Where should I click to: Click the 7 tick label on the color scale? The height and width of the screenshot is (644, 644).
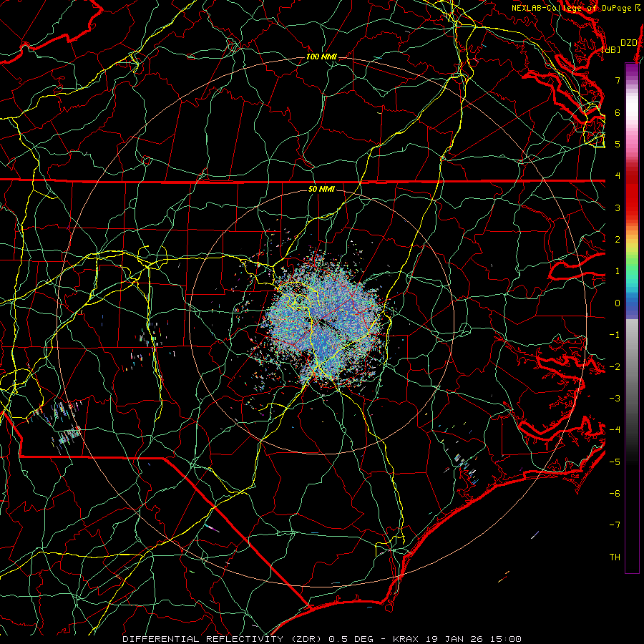618,80
